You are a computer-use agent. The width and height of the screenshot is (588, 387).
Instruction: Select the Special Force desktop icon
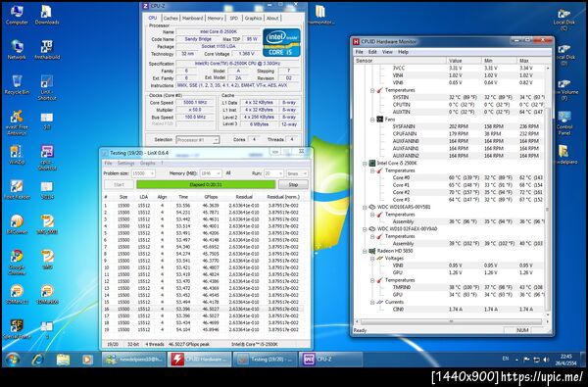(17, 329)
